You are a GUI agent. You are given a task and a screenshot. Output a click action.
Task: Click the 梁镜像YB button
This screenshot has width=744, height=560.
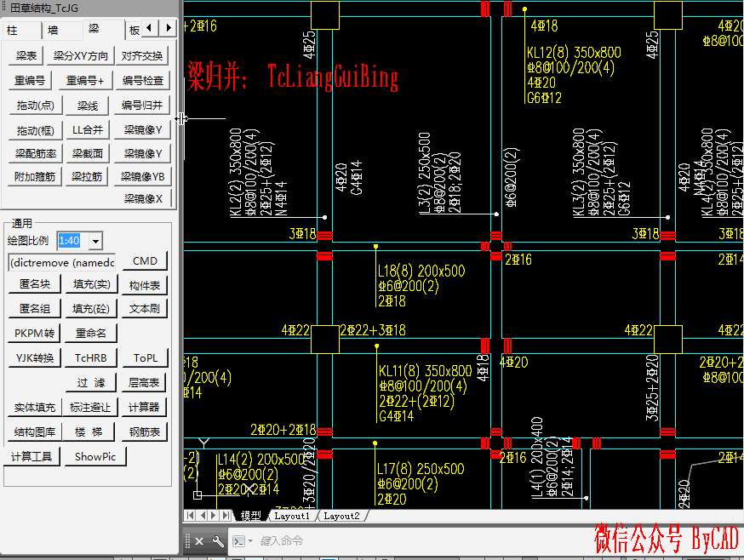pos(142,177)
